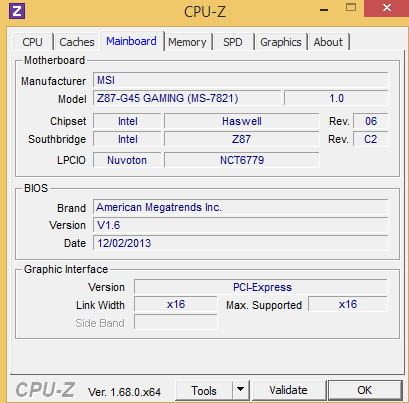Click the NCT6779 LPCIO field
The width and height of the screenshot is (409, 403).
242,160
